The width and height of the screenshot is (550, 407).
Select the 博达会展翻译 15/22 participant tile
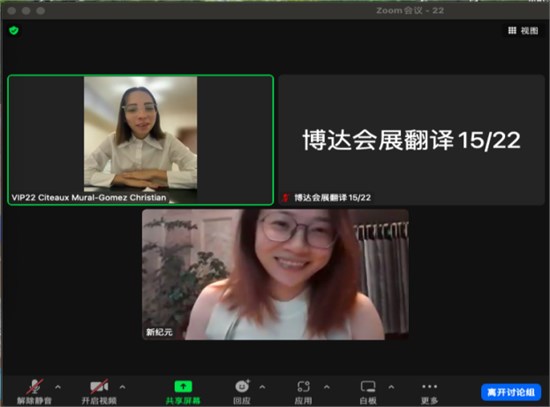pyautogui.click(x=411, y=140)
